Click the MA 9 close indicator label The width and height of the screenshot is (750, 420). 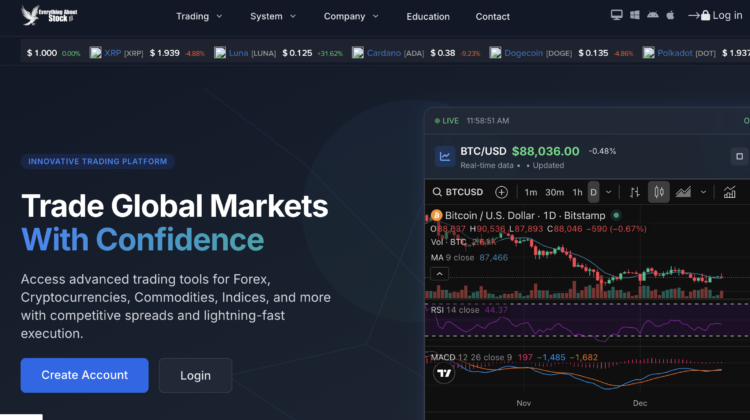point(452,258)
